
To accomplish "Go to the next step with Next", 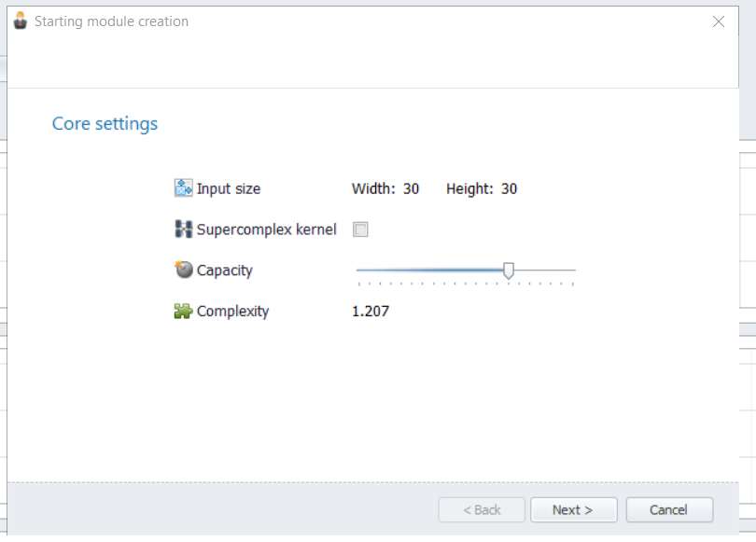I will [x=574, y=509].
